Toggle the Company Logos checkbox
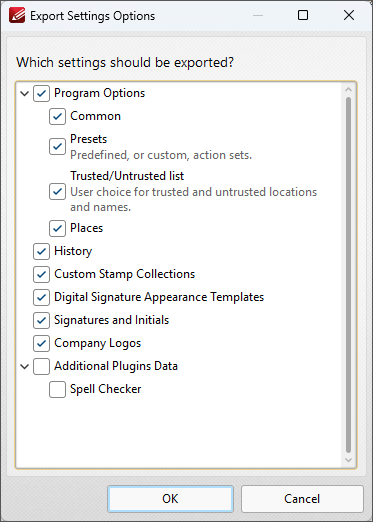This screenshot has width=373, height=522. coord(41,343)
